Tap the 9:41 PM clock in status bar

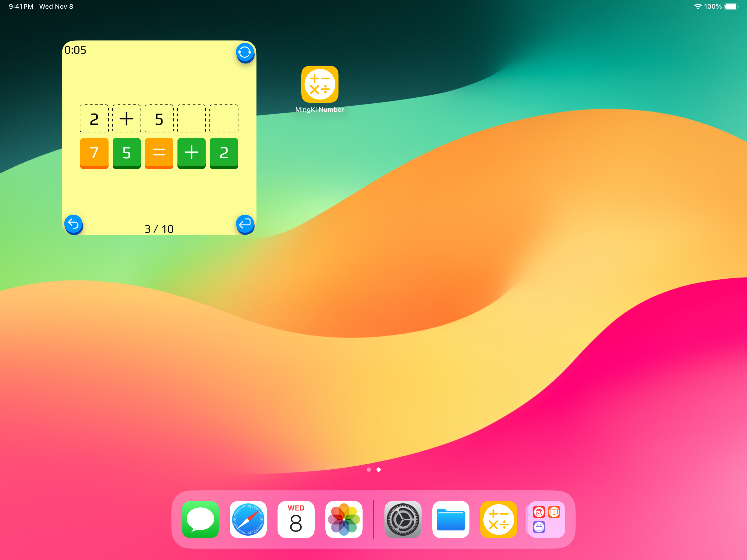21,6
